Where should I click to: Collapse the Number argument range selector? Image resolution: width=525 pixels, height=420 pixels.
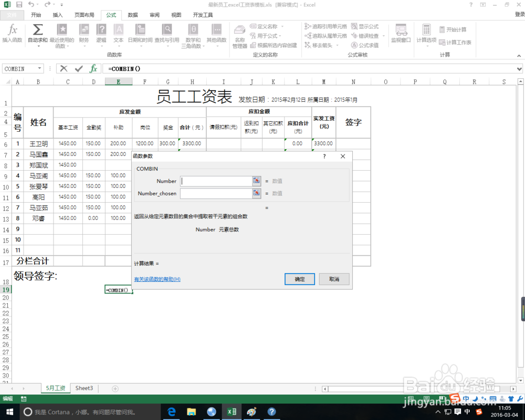[x=257, y=181]
